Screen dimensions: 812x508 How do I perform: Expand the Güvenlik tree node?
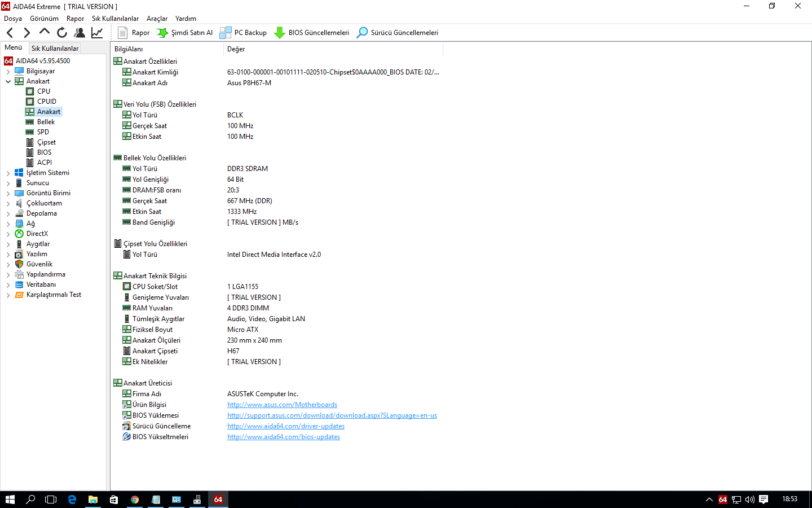(8, 265)
